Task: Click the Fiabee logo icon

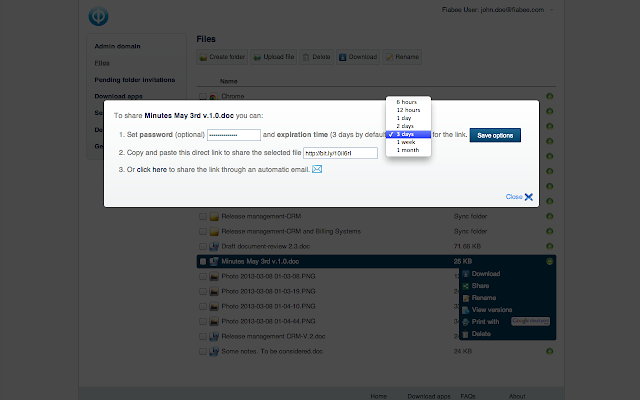Action: click(98, 16)
